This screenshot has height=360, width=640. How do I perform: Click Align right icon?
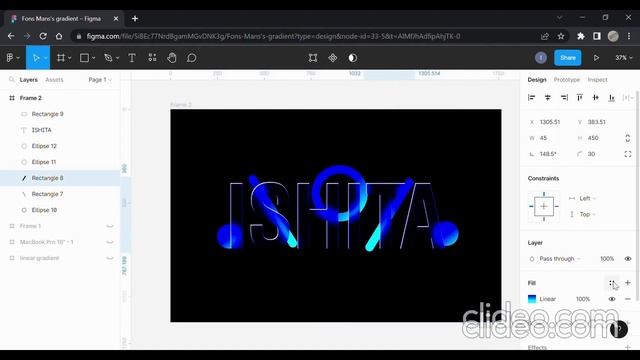564,98
